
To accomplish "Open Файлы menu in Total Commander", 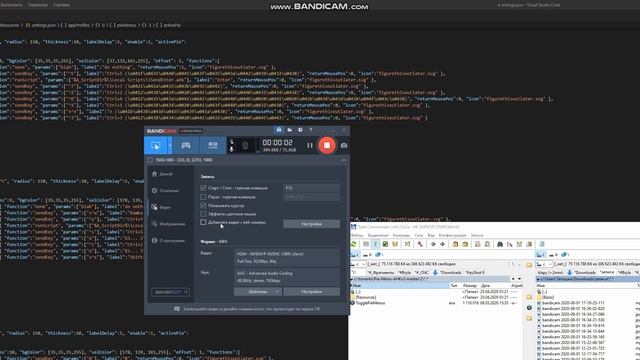I will point(357,236).
